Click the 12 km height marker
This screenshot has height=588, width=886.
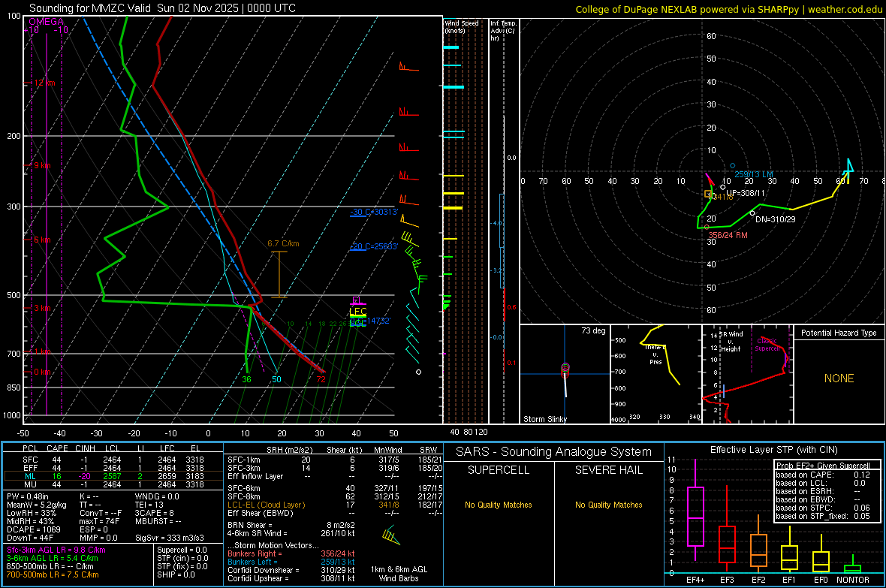coord(44,83)
